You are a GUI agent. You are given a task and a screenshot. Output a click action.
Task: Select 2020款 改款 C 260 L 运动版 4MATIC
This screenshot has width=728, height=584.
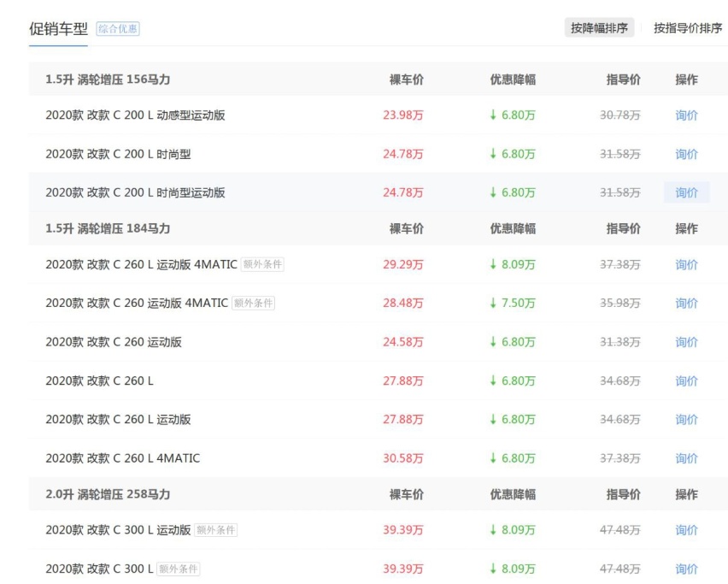[141, 264]
